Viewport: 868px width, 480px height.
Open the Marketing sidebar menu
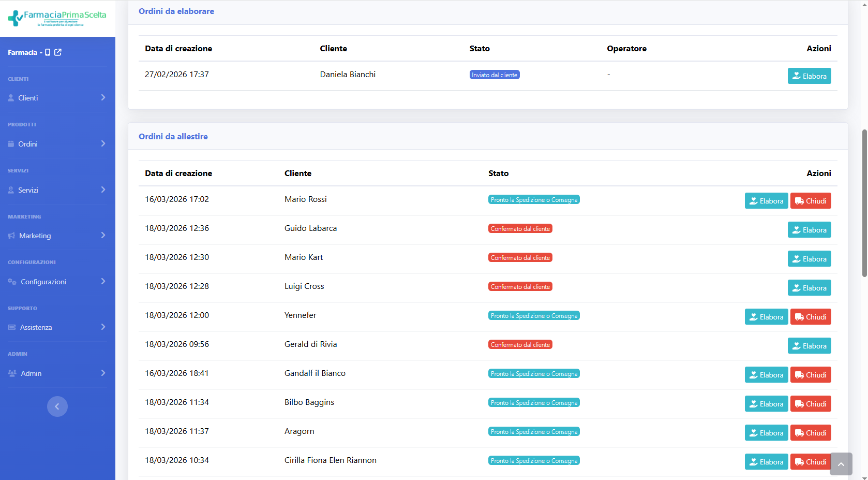(35, 236)
